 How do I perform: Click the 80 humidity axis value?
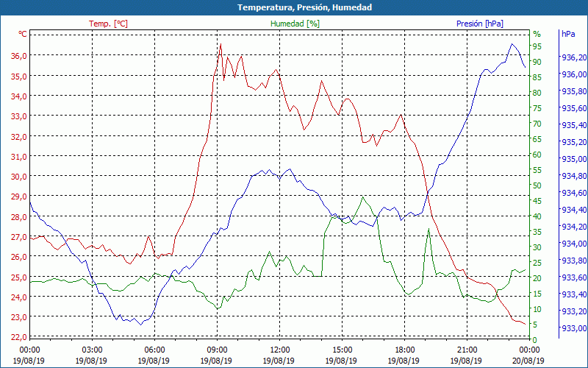tap(537, 93)
